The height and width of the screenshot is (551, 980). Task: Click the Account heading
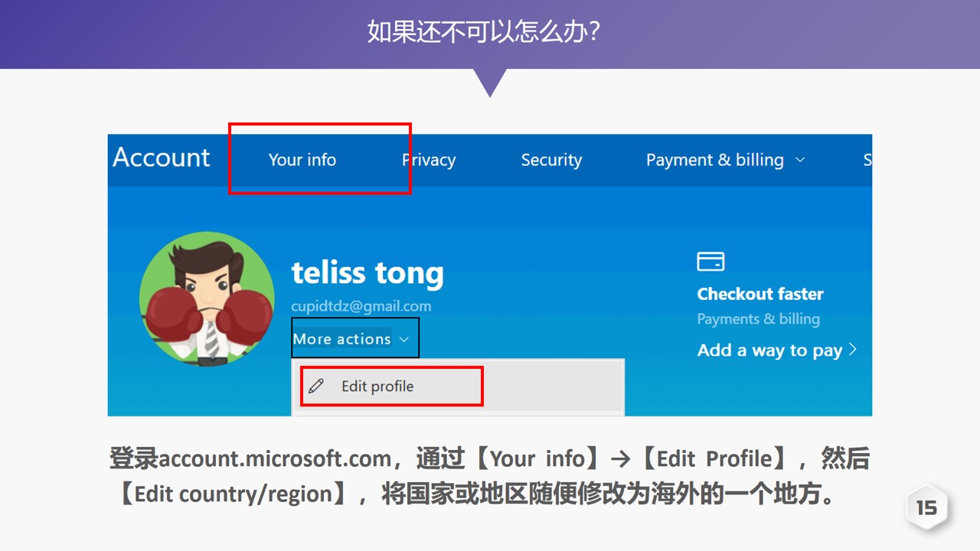point(161,157)
